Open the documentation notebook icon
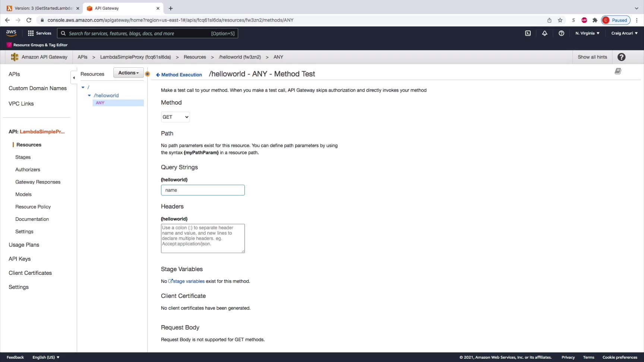Viewport: 644px width, 362px height. pyautogui.click(x=618, y=71)
